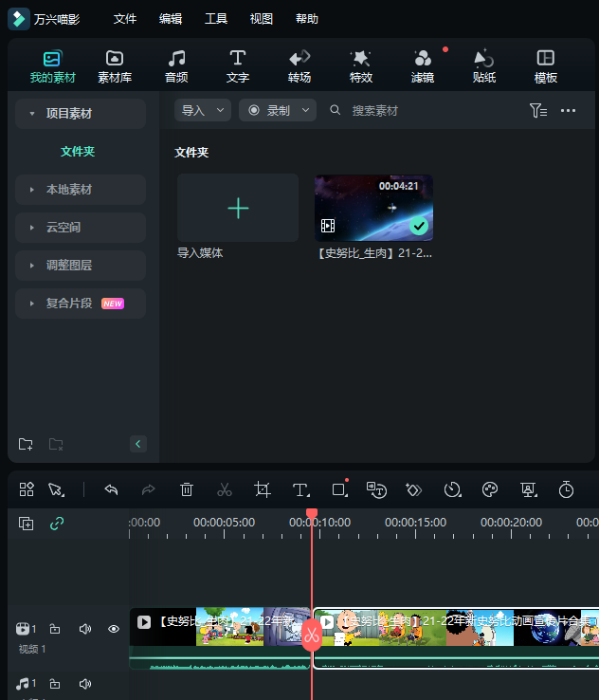Select the pointer selection tool
This screenshot has width=599, height=700.
pyautogui.click(x=56, y=489)
